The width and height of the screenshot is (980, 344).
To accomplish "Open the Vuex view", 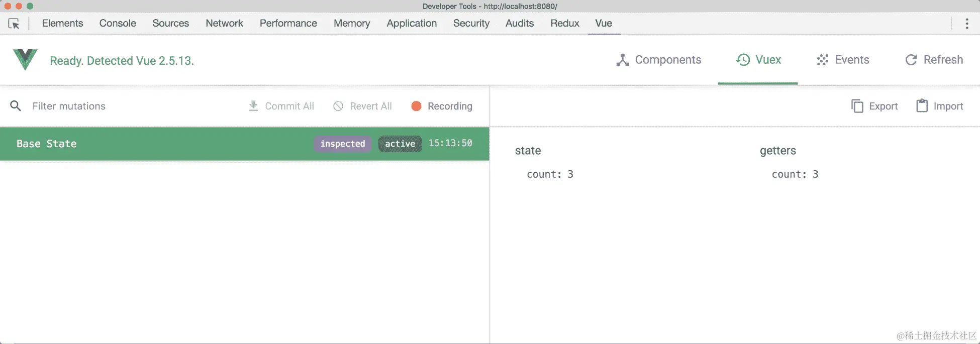I will pyautogui.click(x=758, y=60).
